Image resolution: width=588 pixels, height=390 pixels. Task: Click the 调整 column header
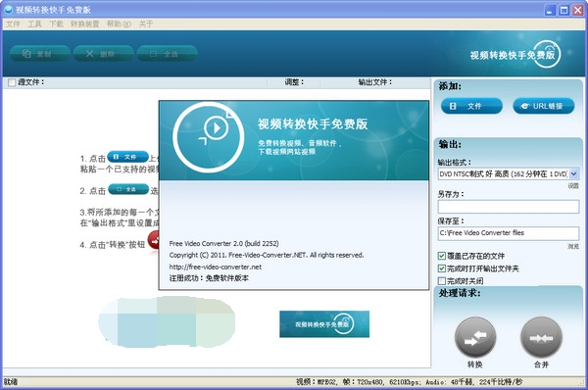[294, 82]
